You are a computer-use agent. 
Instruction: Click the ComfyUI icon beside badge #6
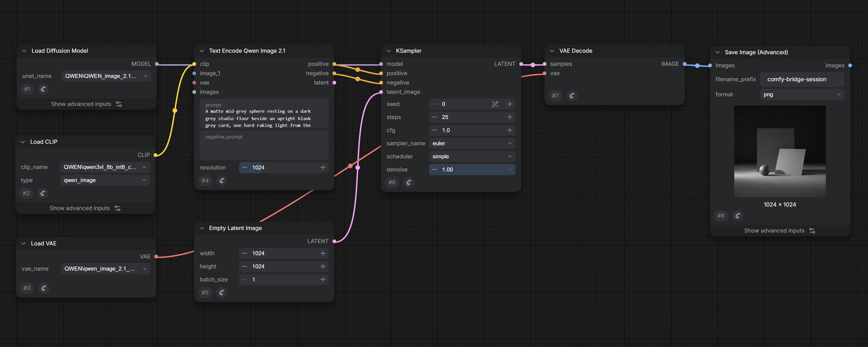point(408,182)
